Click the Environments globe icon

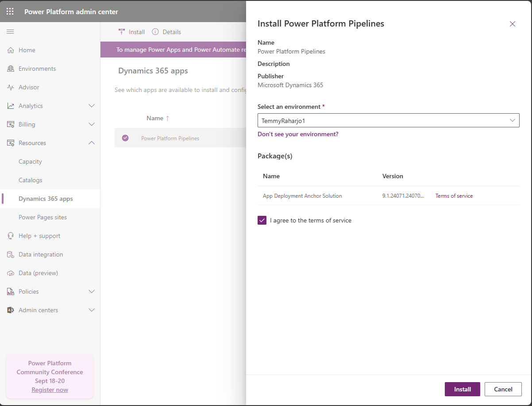pyautogui.click(x=11, y=69)
